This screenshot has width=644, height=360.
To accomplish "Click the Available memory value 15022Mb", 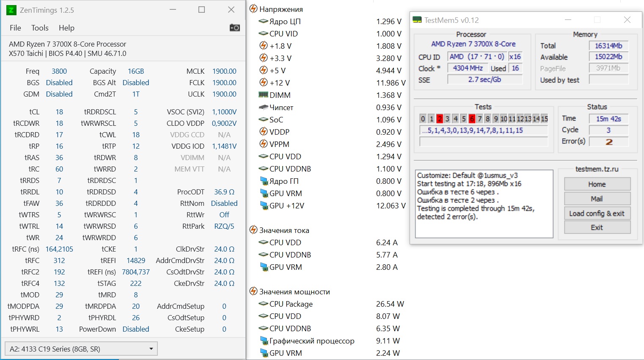I will tap(608, 57).
